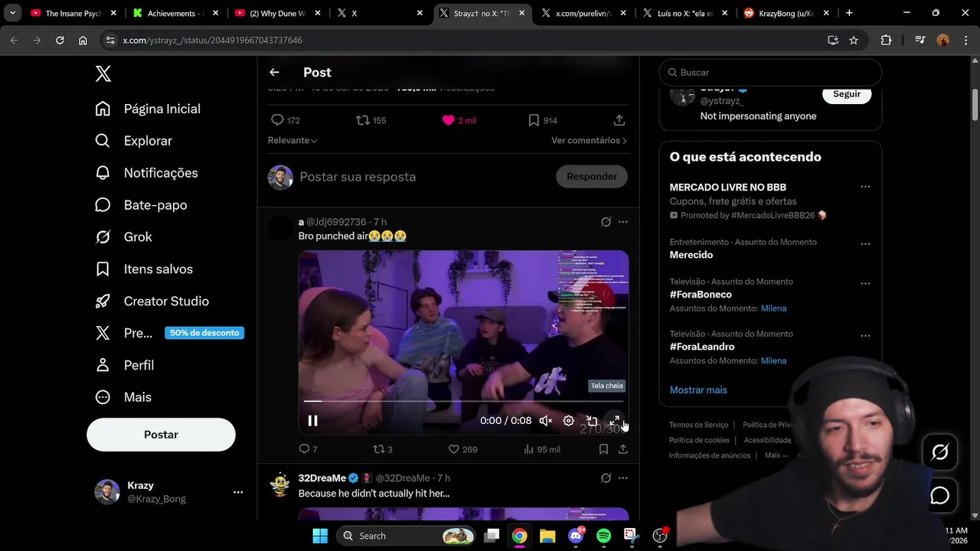Bookmark this page with star icon
980x551 pixels.
(x=854, y=41)
